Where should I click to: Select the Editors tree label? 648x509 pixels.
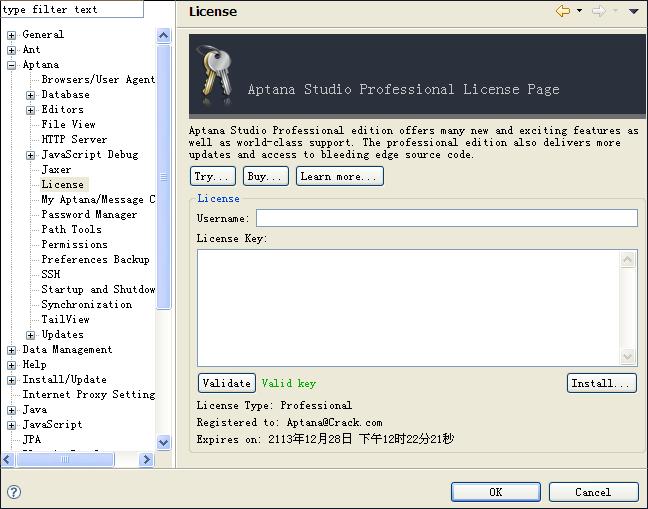[62, 109]
